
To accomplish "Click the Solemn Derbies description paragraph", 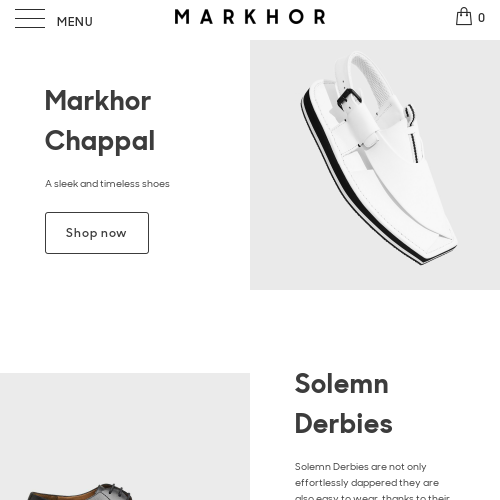I will (372, 481).
